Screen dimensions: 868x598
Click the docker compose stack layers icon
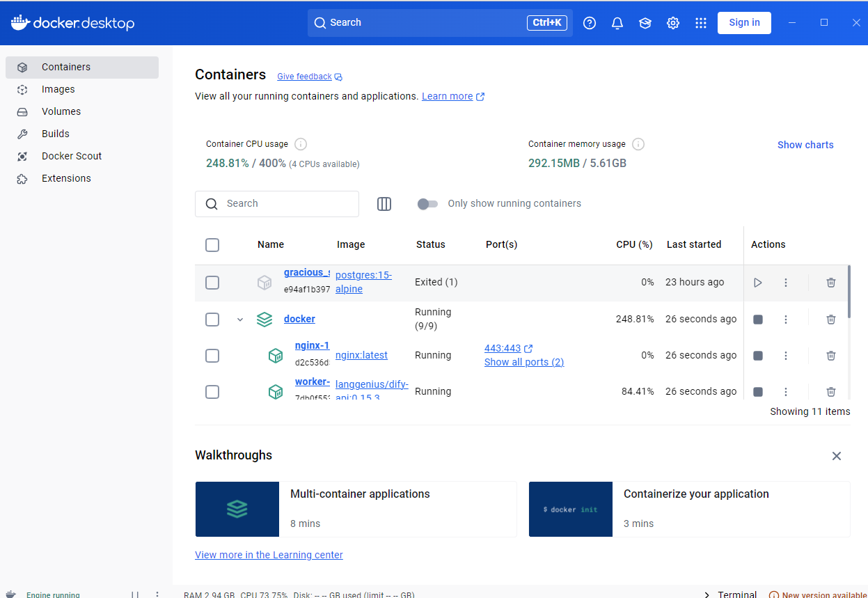(265, 320)
